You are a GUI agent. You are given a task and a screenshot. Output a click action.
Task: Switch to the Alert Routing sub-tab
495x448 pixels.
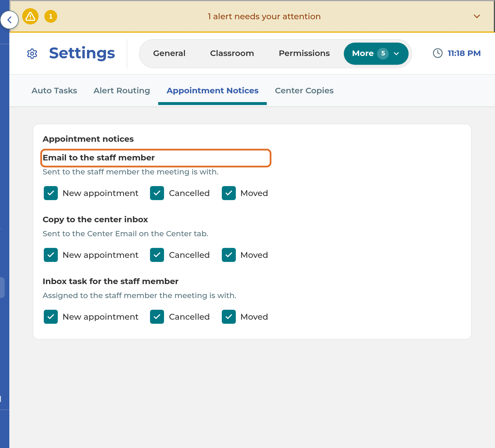click(122, 91)
